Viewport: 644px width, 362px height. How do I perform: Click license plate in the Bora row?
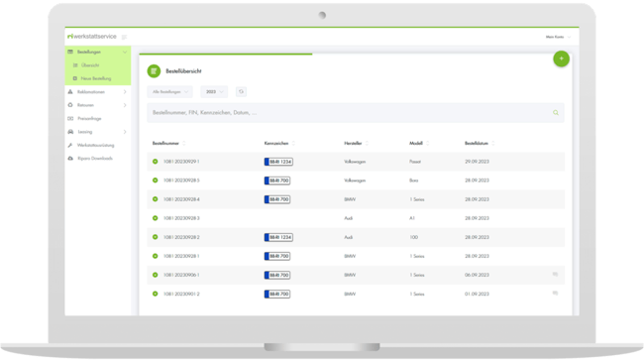coord(277,181)
